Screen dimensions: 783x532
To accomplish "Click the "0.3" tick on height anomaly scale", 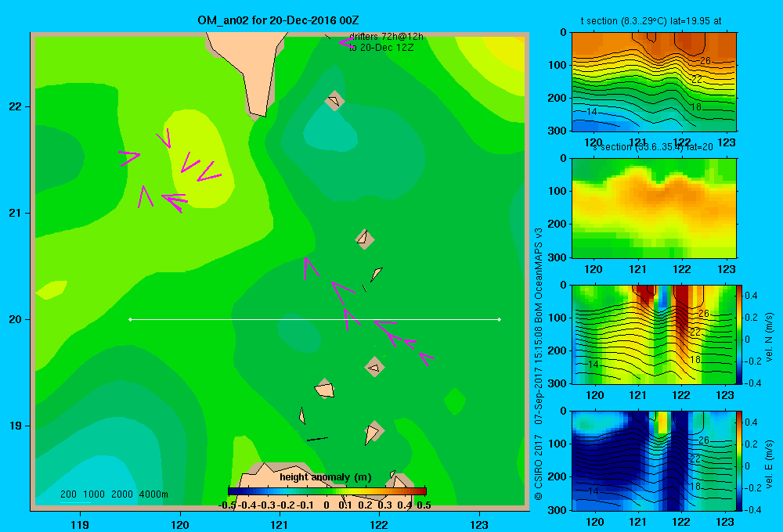I will point(384,505).
